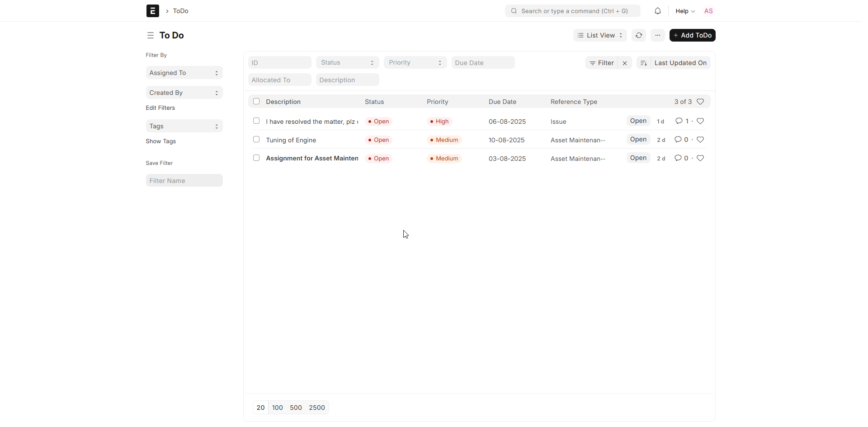Check the Tuning of Engine checkbox
Viewport: 868px width, 427px height.
coord(256,140)
